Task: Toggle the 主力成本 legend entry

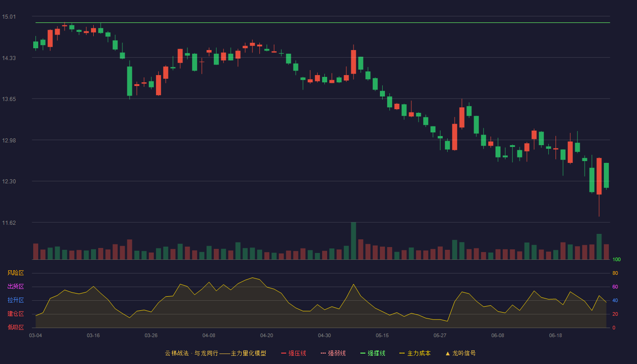Action: coord(415,353)
